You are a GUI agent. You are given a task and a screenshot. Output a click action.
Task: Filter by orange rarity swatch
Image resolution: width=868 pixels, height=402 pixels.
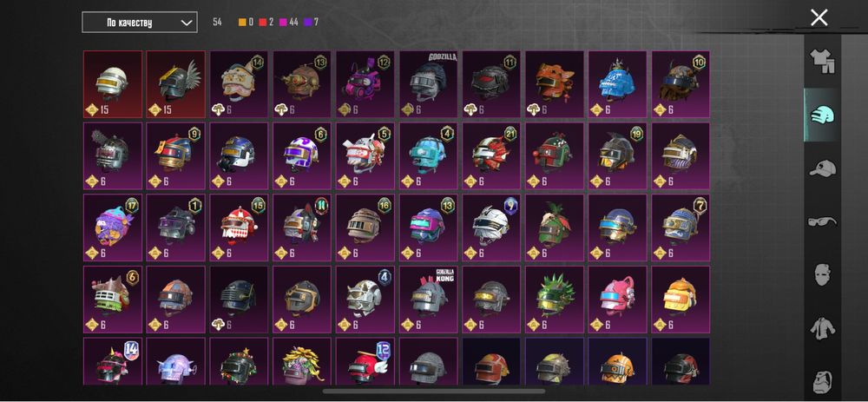tap(242, 23)
